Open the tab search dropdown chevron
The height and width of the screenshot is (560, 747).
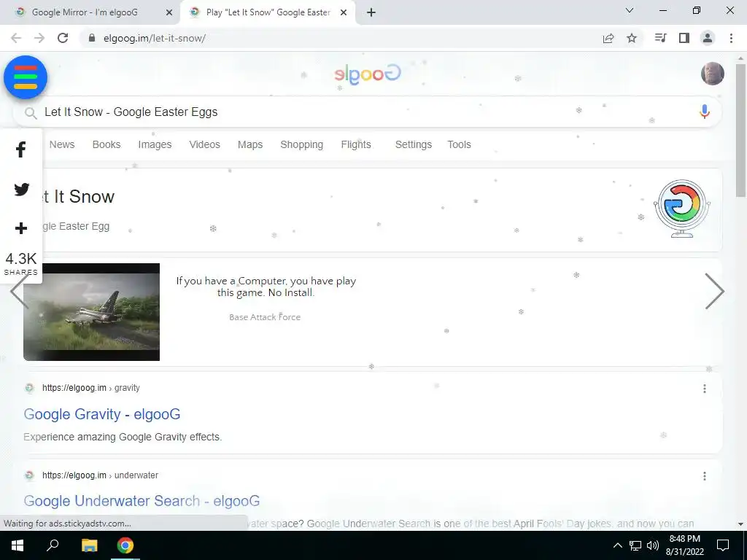[x=630, y=10]
